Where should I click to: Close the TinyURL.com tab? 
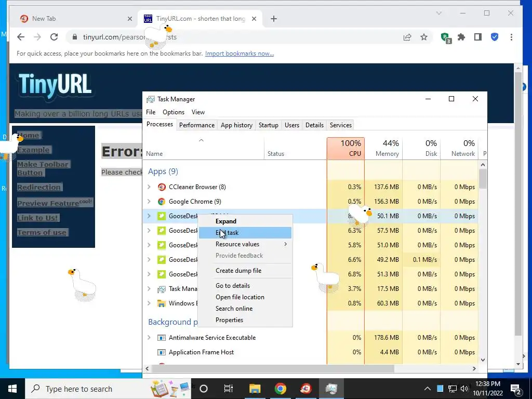[254, 19]
